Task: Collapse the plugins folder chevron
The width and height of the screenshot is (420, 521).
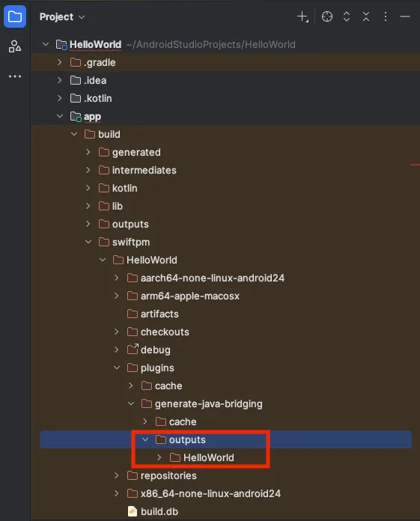Action: point(117,368)
